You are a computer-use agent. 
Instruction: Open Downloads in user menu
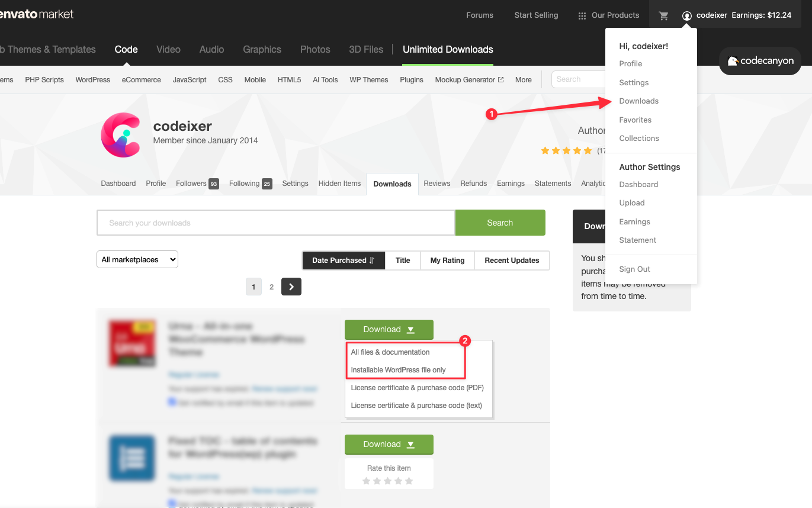[x=639, y=101]
